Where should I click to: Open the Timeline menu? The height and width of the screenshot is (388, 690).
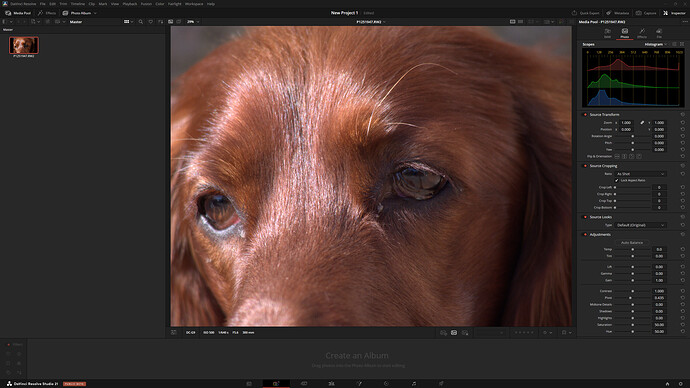(77, 4)
